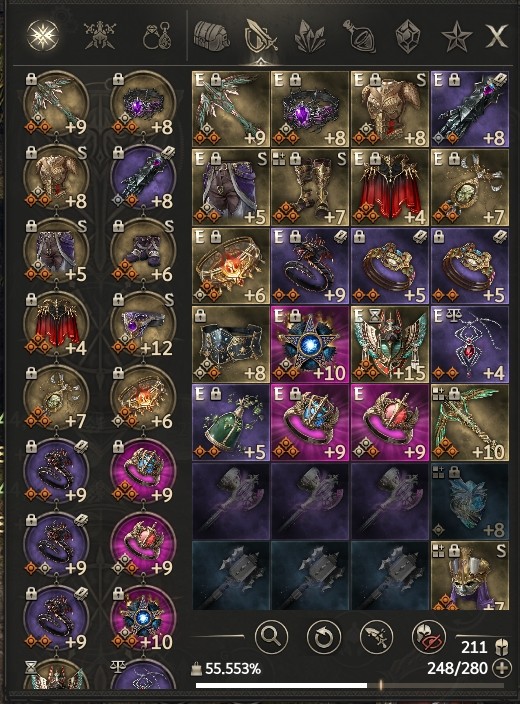Select the blue star brooch +10 in inventory grid
The height and width of the screenshot is (704, 520).
(310, 344)
